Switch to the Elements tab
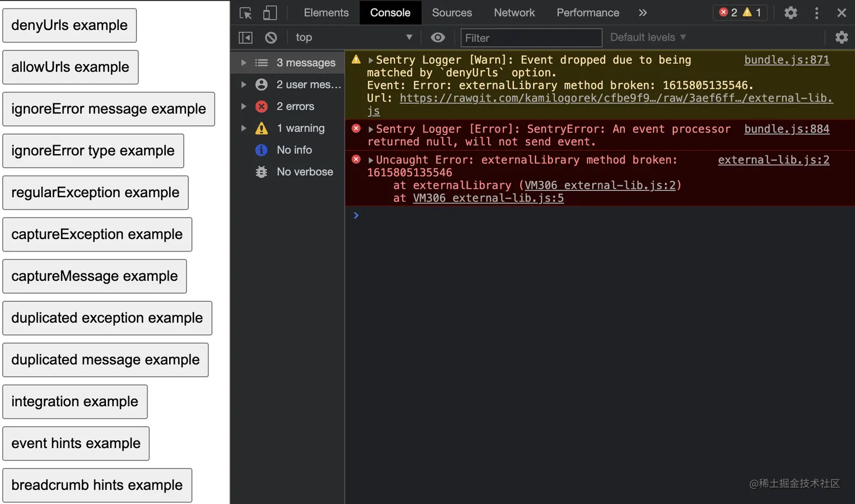The height and width of the screenshot is (504, 855). 326,12
